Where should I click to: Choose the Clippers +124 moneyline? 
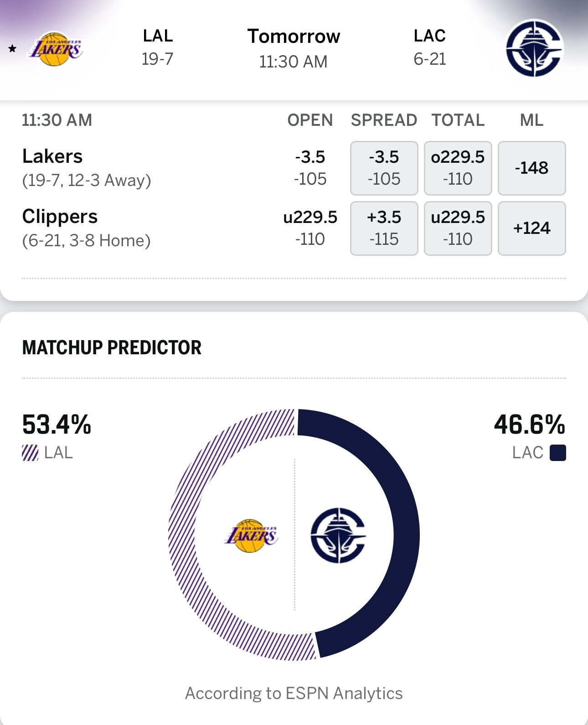[531, 228]
